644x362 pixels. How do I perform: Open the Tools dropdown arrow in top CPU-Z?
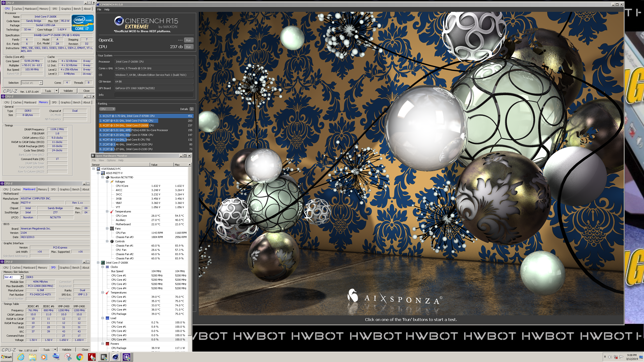pos(56,91)
